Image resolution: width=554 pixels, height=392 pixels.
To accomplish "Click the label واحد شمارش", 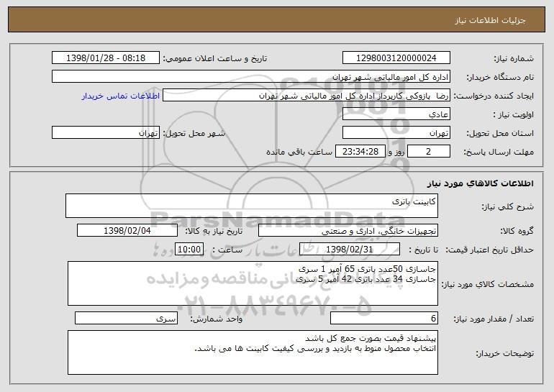I will point(217,319).
